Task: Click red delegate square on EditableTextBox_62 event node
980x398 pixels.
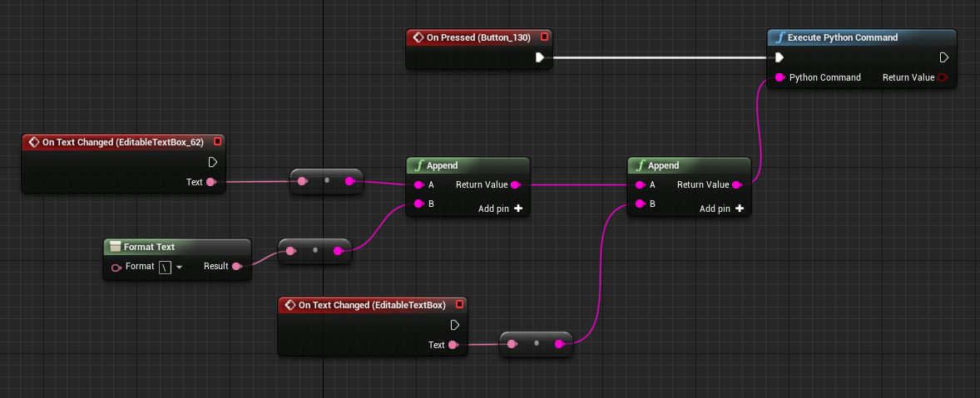Action: click(217, 141)
